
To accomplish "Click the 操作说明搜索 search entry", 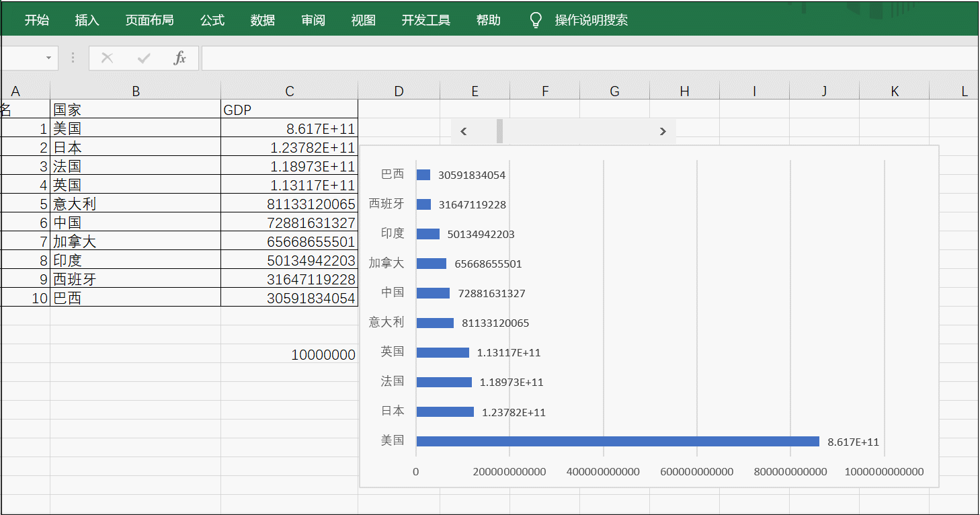I will [x=591, y=19].
